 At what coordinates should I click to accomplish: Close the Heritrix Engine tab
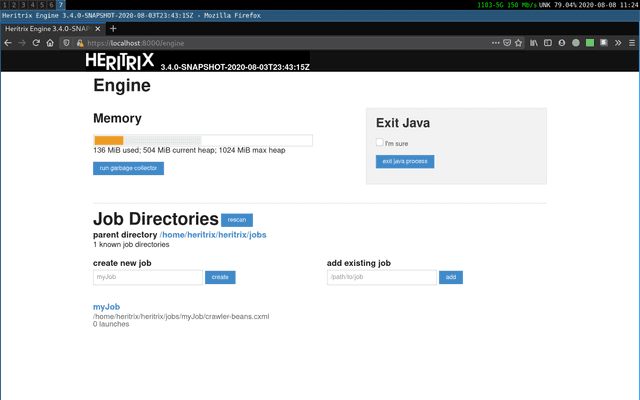(98, 29)
